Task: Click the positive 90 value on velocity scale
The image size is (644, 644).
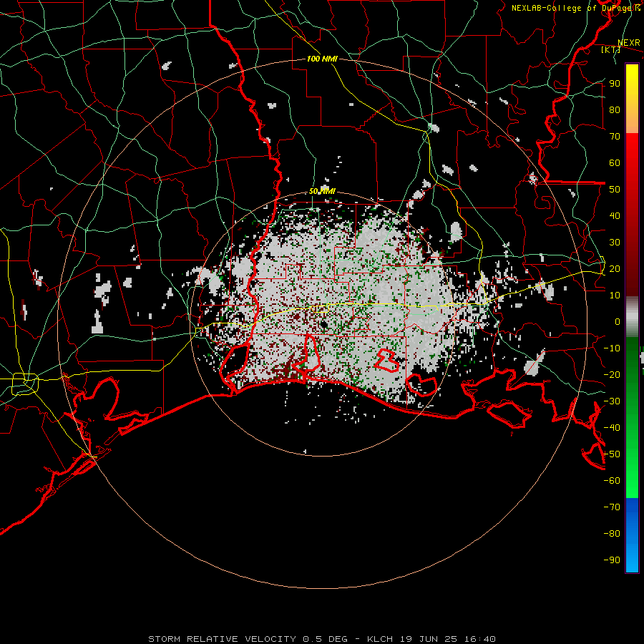Action: point(615,84)
